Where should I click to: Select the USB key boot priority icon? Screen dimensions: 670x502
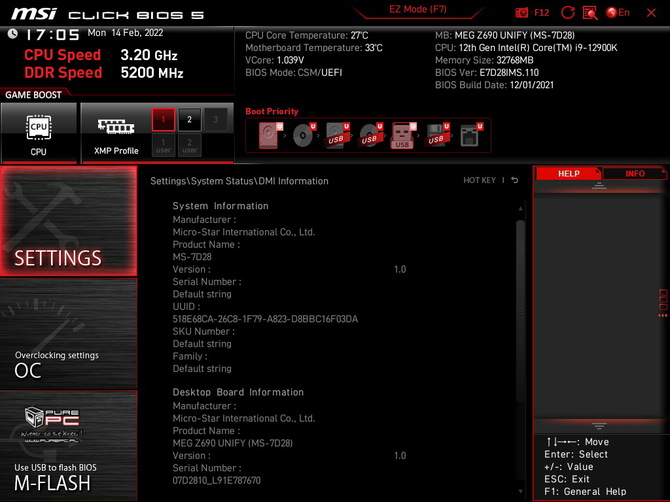pos(403,135)
